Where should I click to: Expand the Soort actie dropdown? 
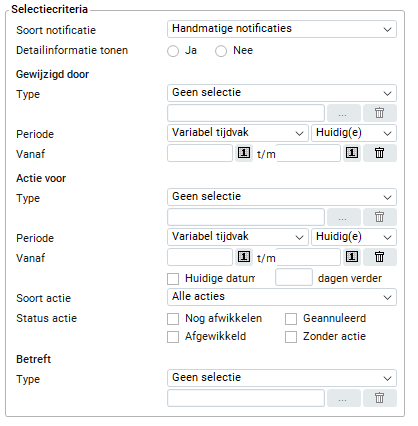click(282, 297)
